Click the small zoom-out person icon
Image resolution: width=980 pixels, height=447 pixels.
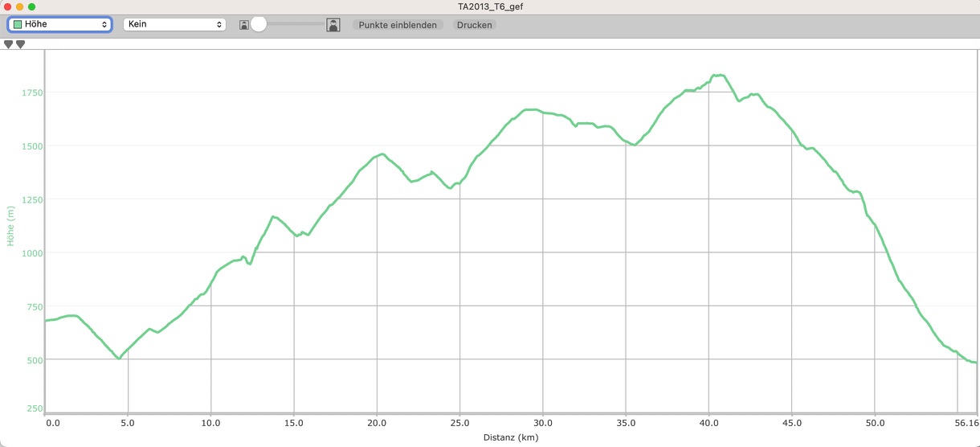click(x=244, y=26)
